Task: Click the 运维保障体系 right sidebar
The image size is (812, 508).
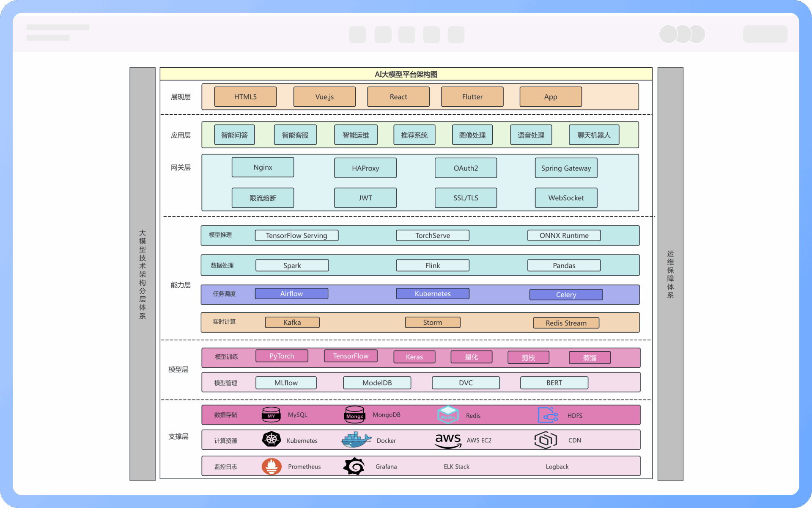Action: coord(670,274)
